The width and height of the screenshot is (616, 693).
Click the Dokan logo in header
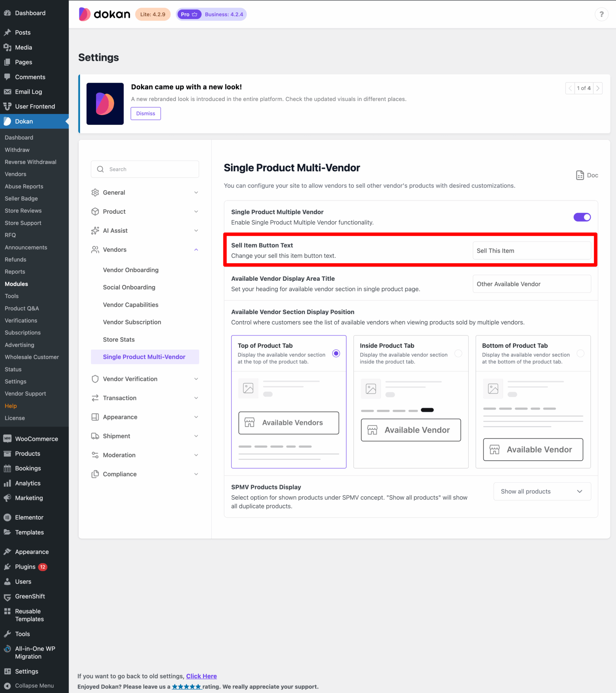tap(104, 14)
